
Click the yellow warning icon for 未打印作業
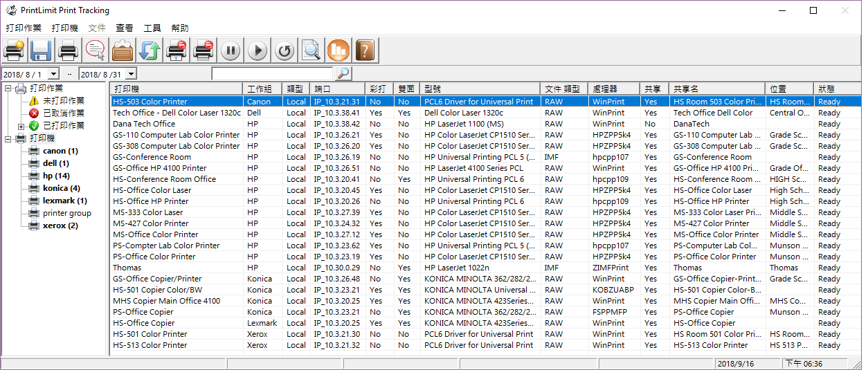pos(34,101)
